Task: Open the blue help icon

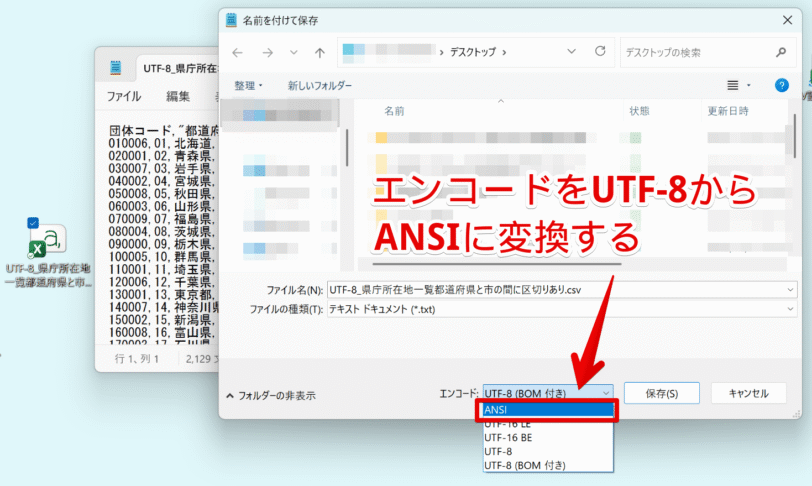Action: tap(781, 85)
